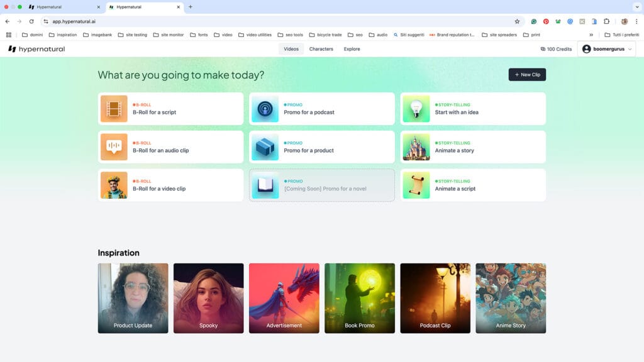The height and width of the screenshot is (362, 644).
Task: Expand the hidden bookmarks overflow chevron
Action: (x=591, y=35)
